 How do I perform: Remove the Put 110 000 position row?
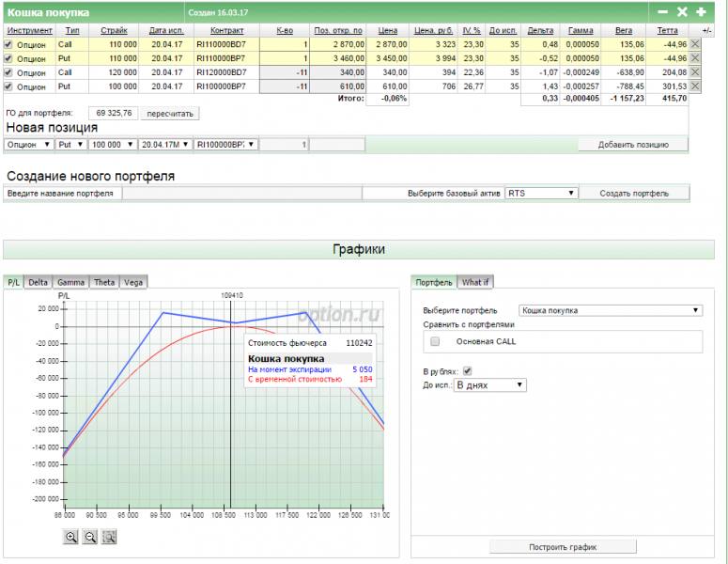695,58
